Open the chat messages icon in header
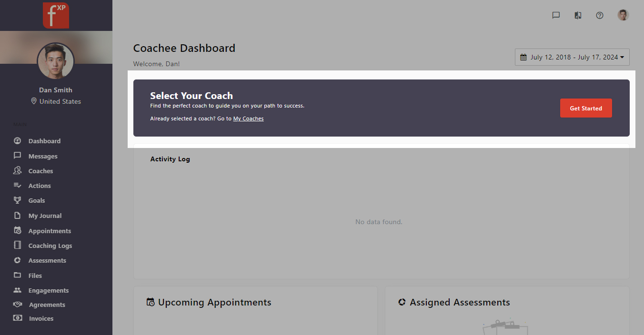This screenshot has width=644, height=335. click(x=556, y=15)
